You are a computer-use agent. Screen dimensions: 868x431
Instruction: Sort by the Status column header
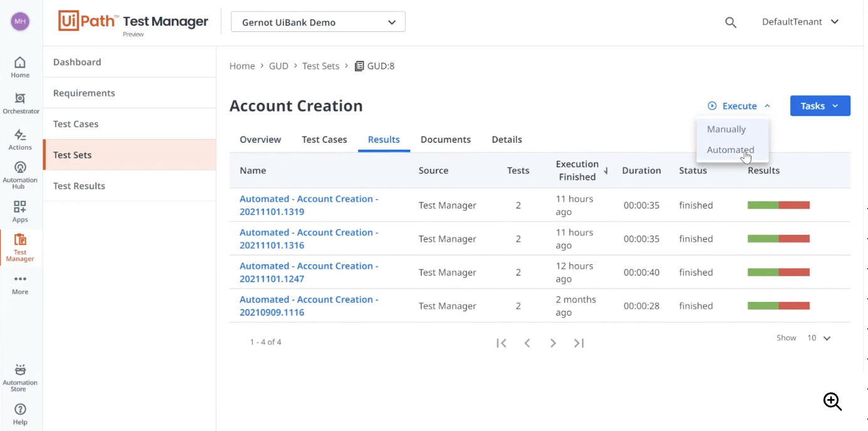point(693,170)
